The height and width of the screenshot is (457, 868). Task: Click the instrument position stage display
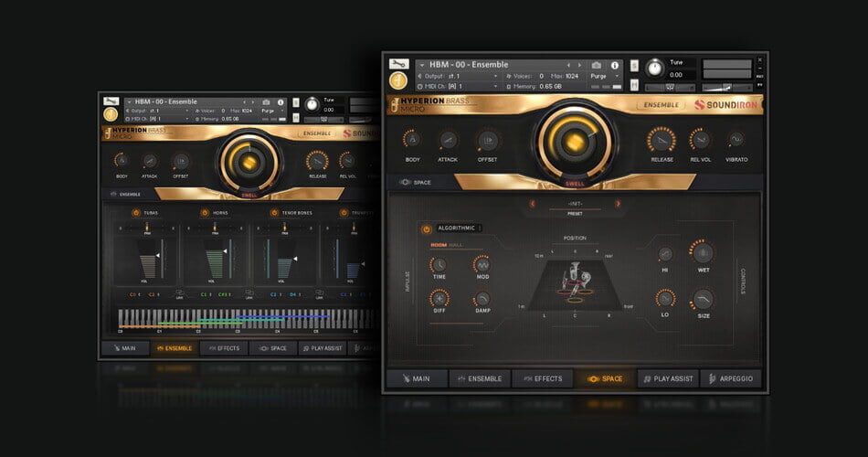(574, 279)
